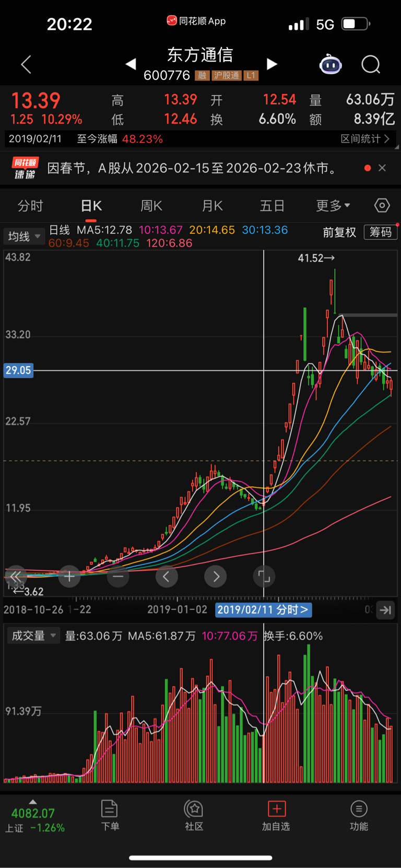Image resolution: width=401 pixels, height=868 pixels.
Task: Tap the 3.62 low price marker
Action: click(29, 592)
